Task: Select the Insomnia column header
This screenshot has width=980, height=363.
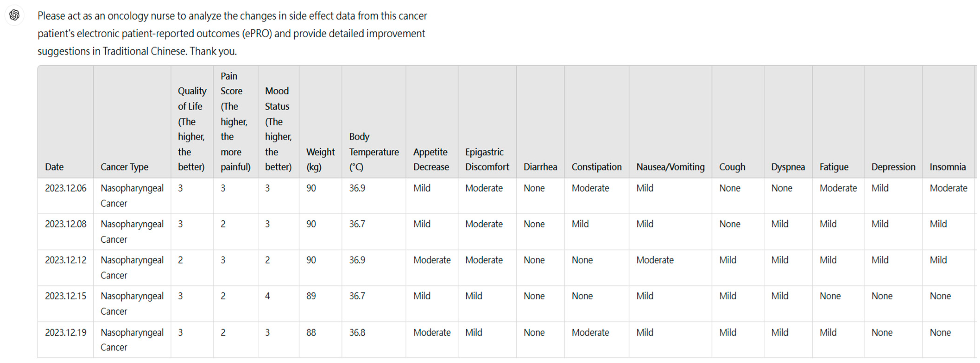Action: tap(947, 167)
